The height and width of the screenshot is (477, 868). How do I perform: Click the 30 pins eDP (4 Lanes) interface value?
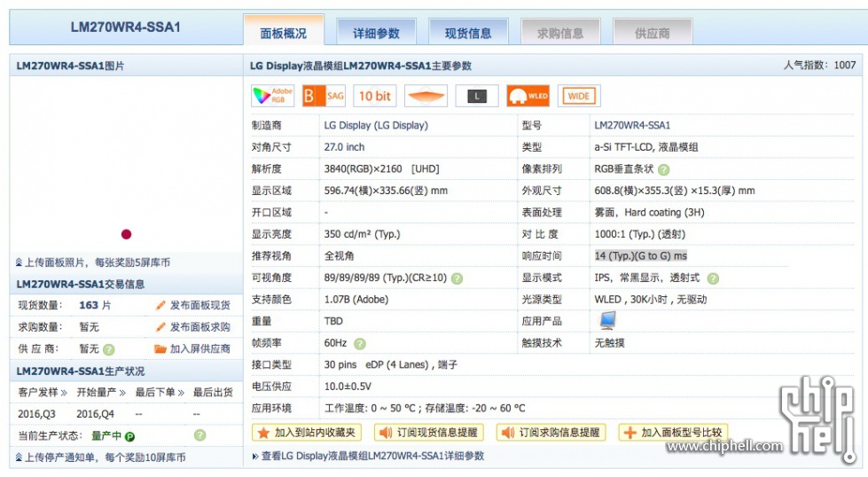[x=390, y=364]
